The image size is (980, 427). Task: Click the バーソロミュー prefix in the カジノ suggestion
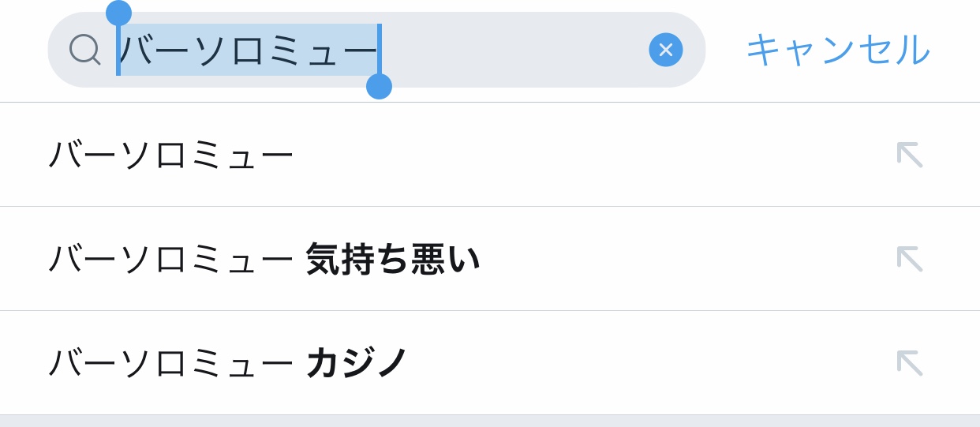(x=170, y=363)
